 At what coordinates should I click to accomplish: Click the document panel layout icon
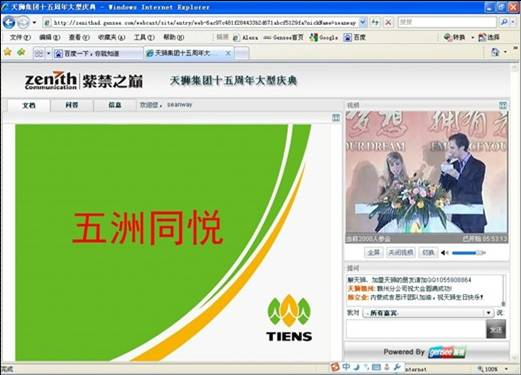click(336, 117)
